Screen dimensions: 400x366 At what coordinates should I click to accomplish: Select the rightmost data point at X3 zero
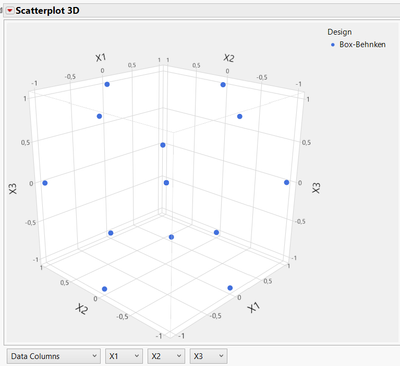click(x=287, y=182)
